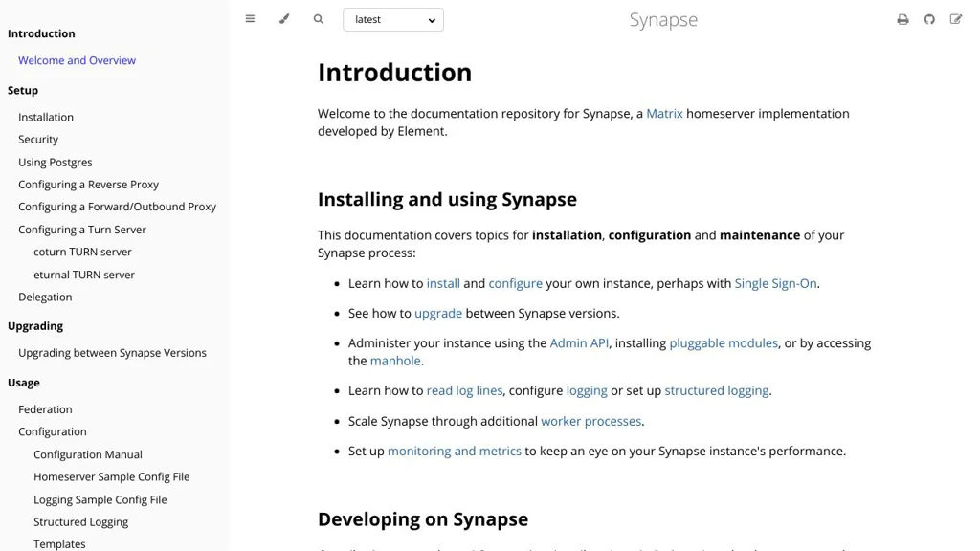This screenshot has height=551, width=980.
Task: Open the GitHub repository icon
Action: coord(929,19)
